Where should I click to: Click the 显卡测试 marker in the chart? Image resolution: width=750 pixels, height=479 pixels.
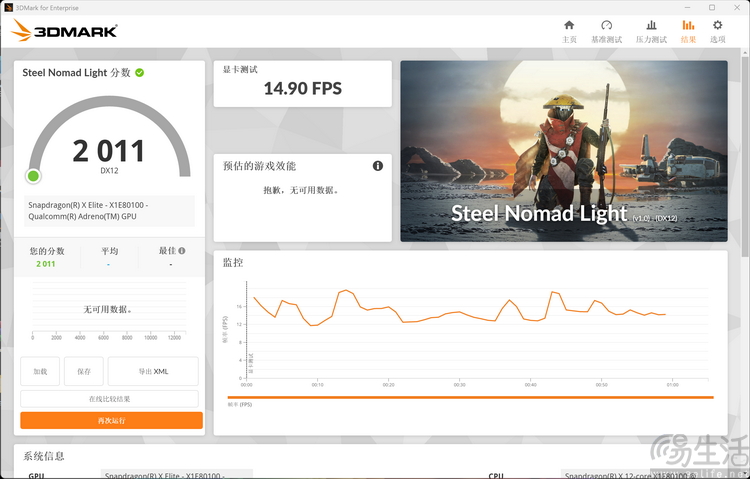point(251,364)
